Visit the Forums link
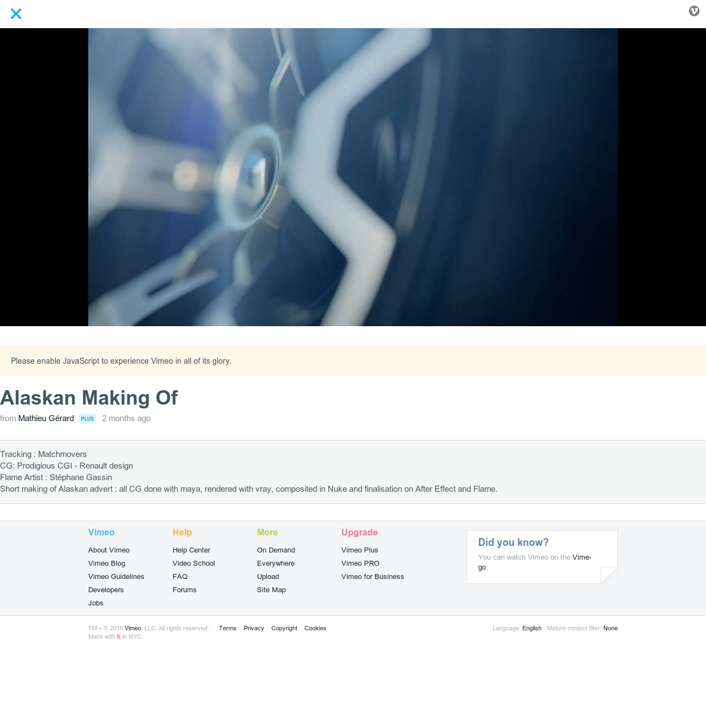The image size is (706, 728). click(185, 590)
